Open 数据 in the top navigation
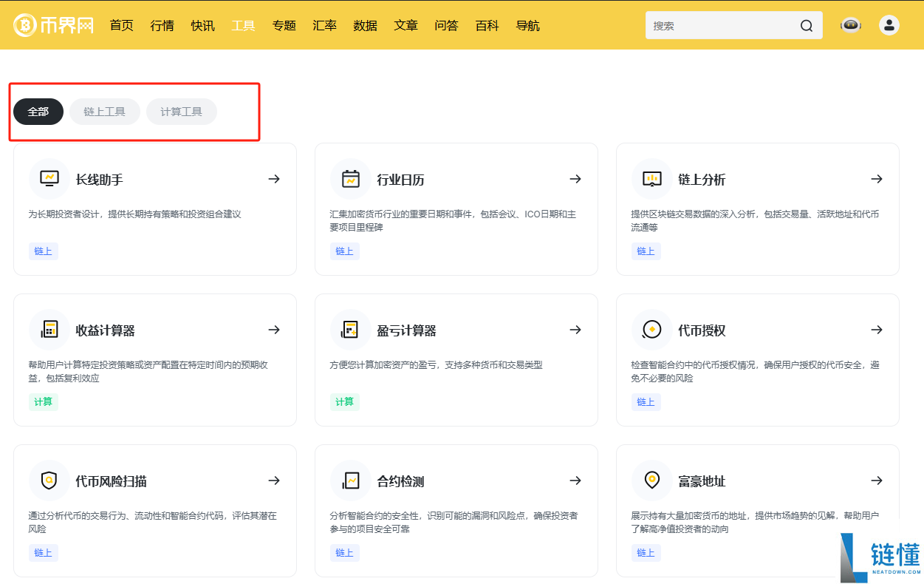This screenshot has height=584, width=924. [x=366, y=25]
